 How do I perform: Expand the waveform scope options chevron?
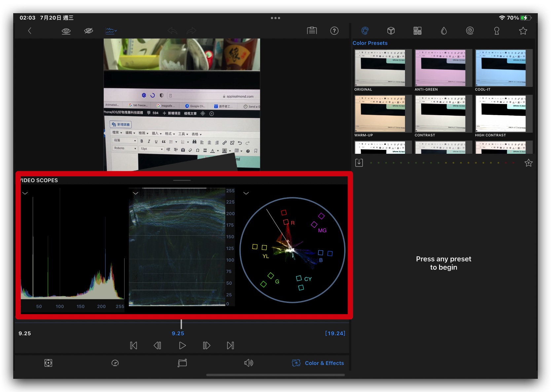tap(135, 193)
